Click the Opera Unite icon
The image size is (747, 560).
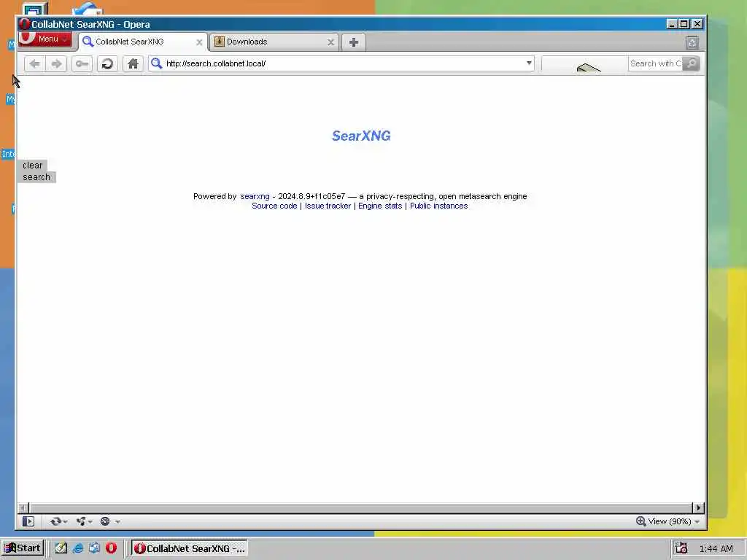[x=81, y=521]
